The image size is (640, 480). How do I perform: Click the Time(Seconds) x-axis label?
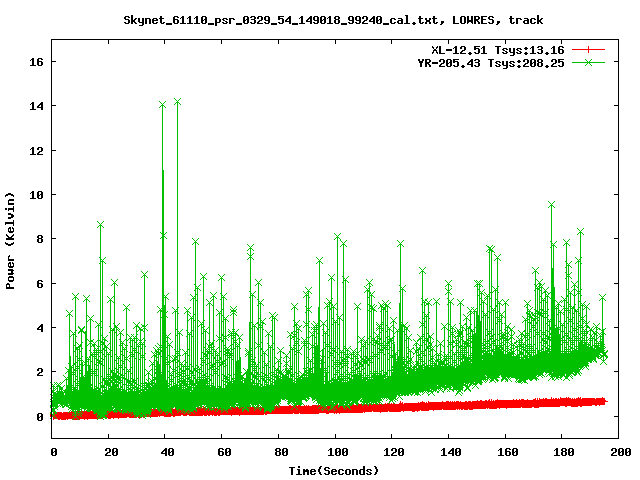click(x=333, y=469)
